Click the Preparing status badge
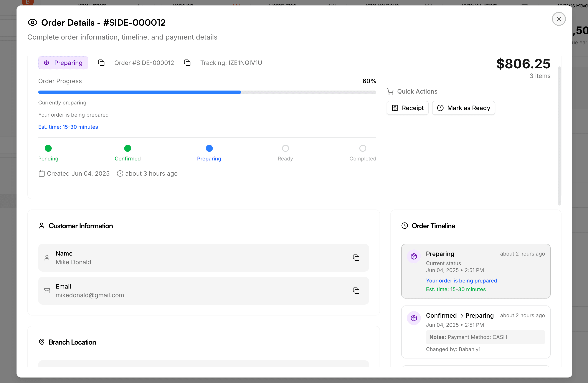This screenshot has width=588, height=383. [x=63, y=63]
